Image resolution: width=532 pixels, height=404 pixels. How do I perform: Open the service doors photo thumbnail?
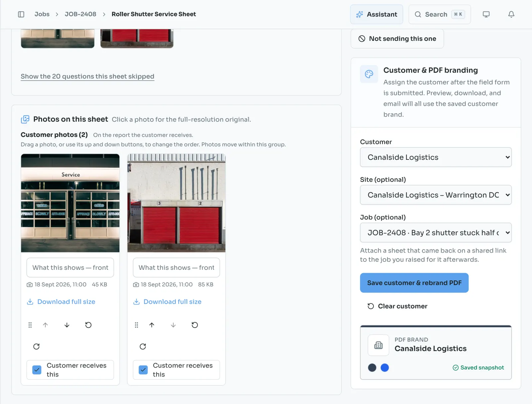70,203
